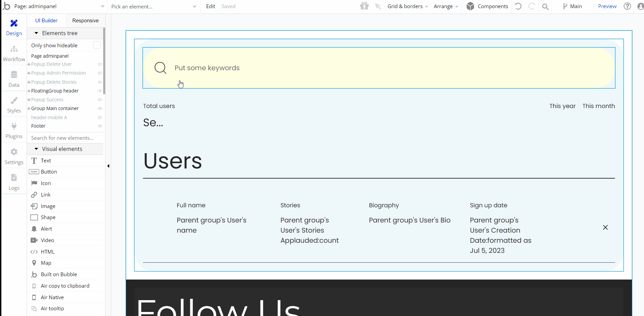This screenshot has width=644, height=316.
Task: Collapse the Elements tree section
Action: point(36,33)
